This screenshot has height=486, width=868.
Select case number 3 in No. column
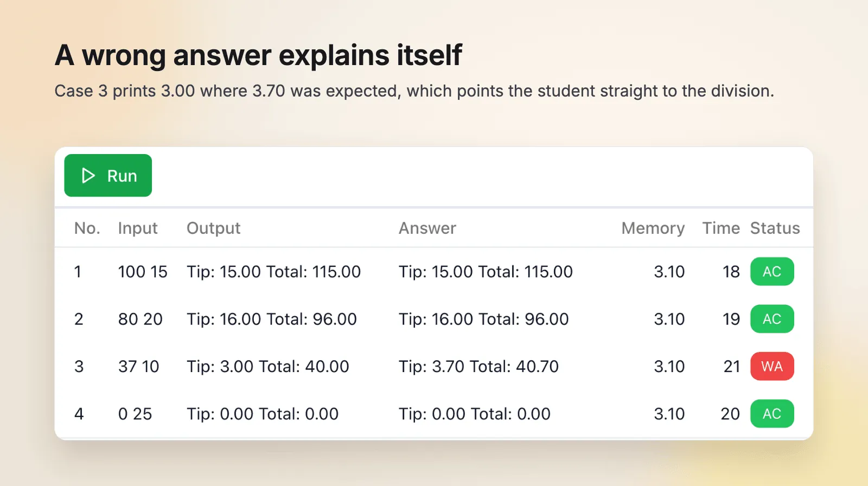(x=79, y=366)
